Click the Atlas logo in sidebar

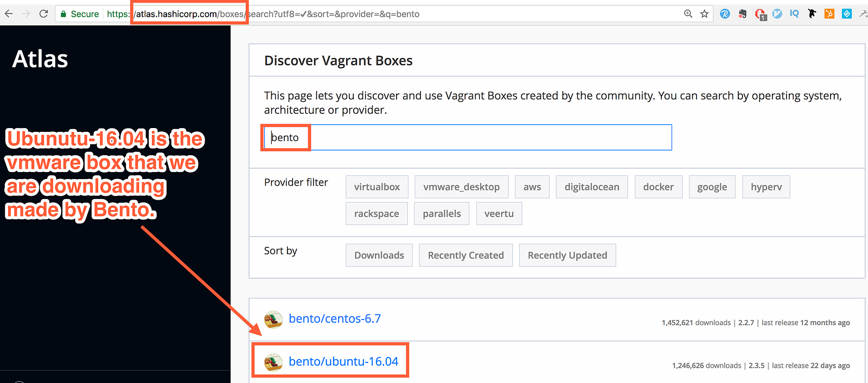[40, 59]
